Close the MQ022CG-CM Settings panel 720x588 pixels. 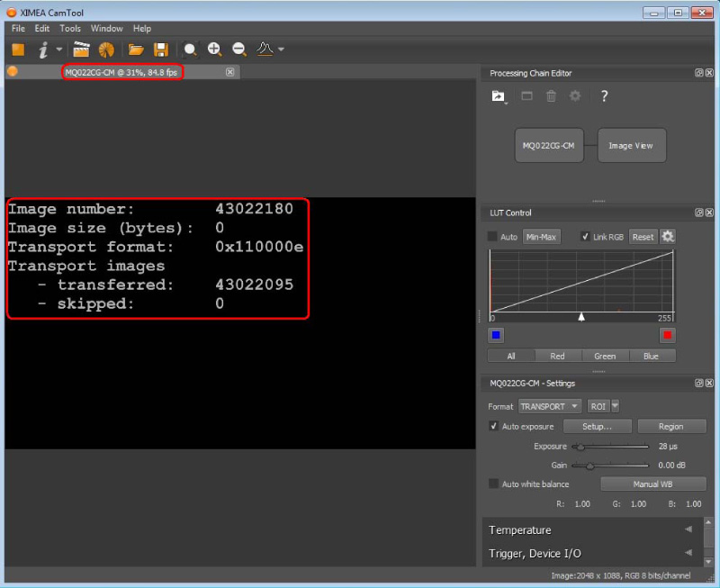point(709,383)
